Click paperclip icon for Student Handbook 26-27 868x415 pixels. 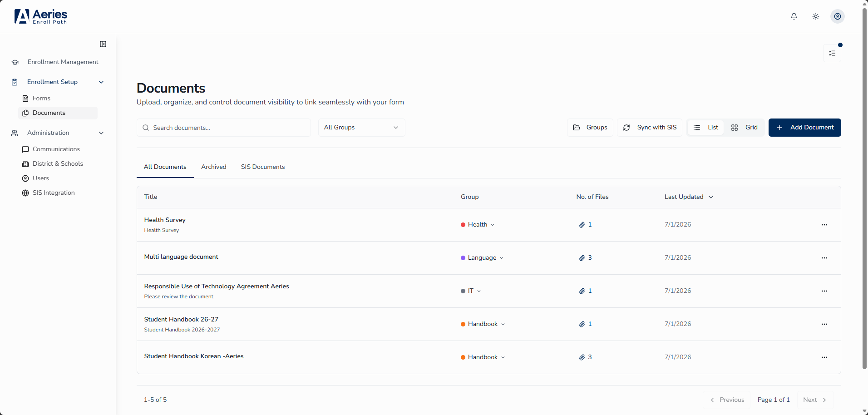tap(582, 324)
